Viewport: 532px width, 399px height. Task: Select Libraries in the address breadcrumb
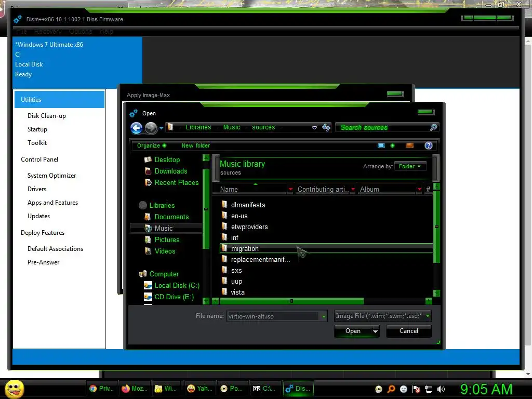click(198, 127)
